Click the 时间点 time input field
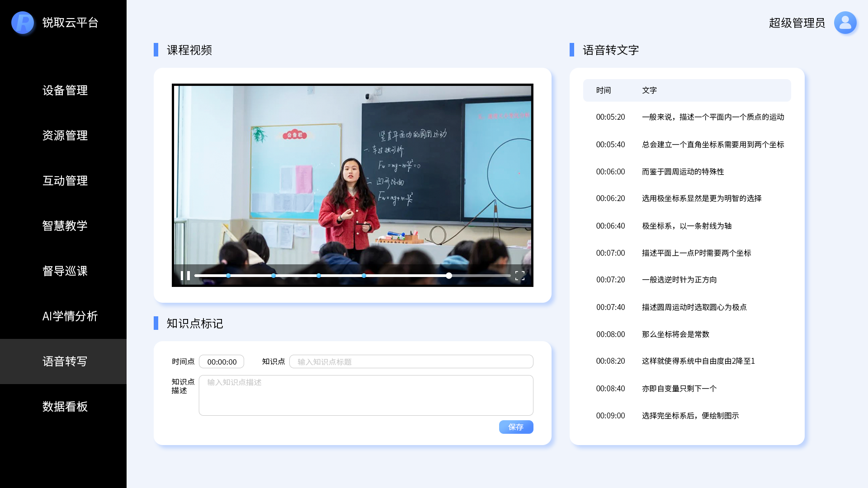 pos(222,361)
